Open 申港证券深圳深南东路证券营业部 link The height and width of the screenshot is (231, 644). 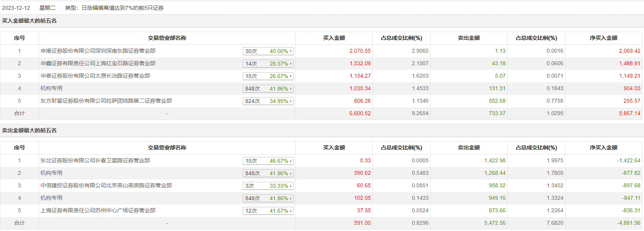pyautogui.click(x=98, y=51)
